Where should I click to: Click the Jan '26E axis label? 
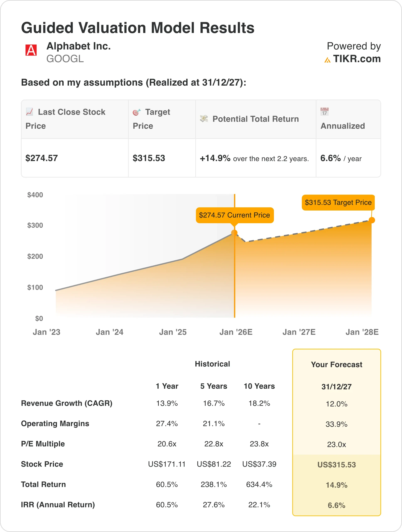[236, 332]
